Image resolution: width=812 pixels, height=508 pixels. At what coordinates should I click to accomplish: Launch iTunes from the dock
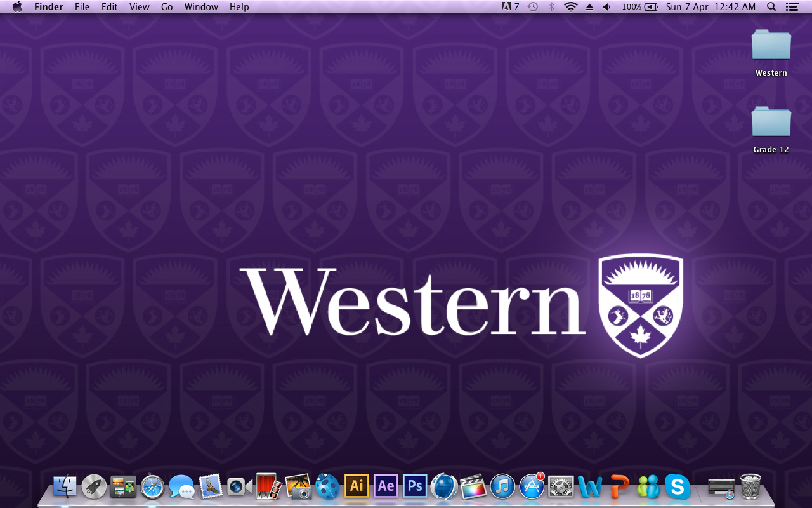coord(502,487)
